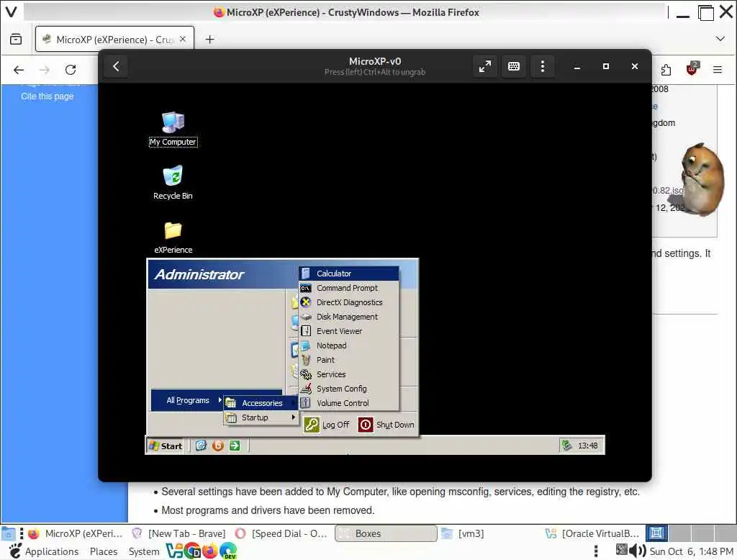This screenshot has width=737, height=560.
Task: Open Command Prompt from Accessories menu
Action: pos(349,288)
